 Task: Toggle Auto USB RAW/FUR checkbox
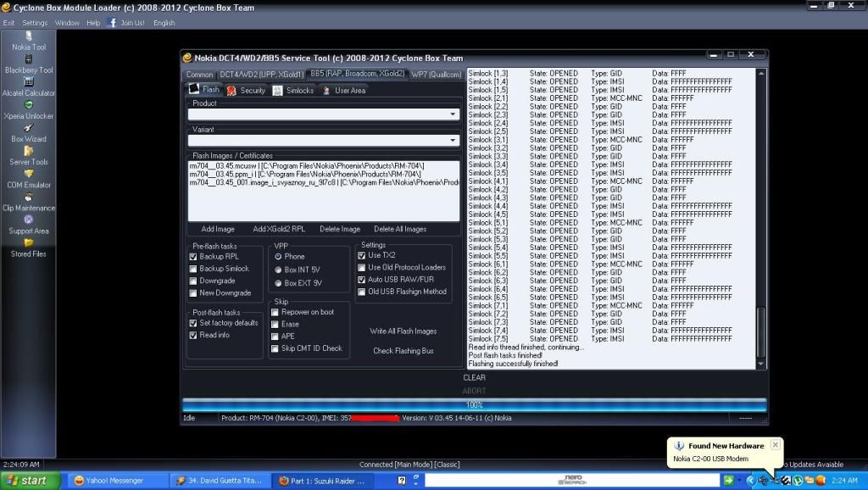pos(361,280)
